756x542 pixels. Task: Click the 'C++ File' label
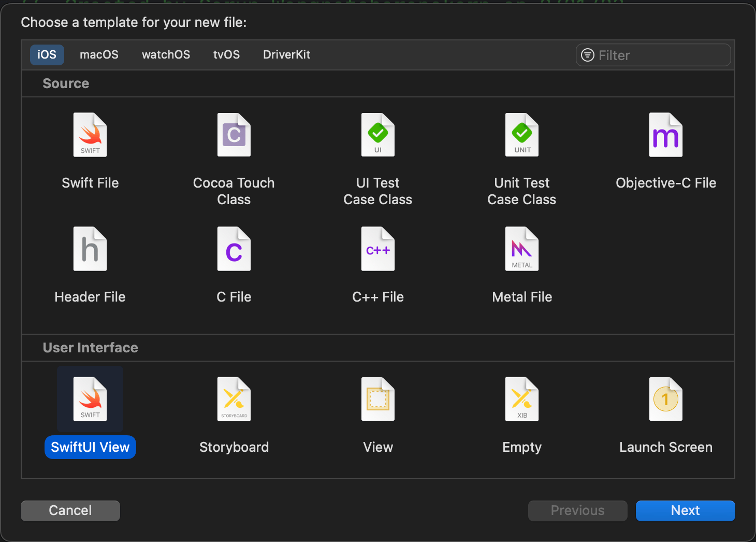click(x=378, y=297)
